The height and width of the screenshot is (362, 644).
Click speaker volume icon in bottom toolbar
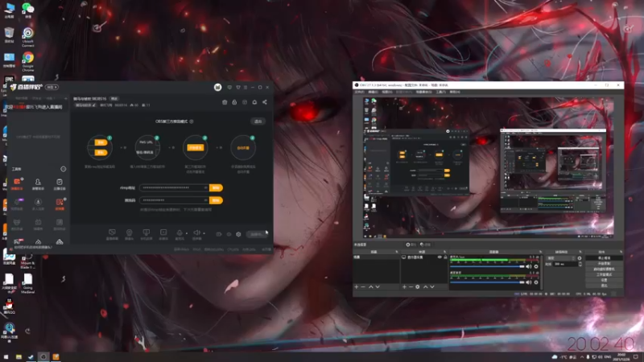(x=196, y=232)
